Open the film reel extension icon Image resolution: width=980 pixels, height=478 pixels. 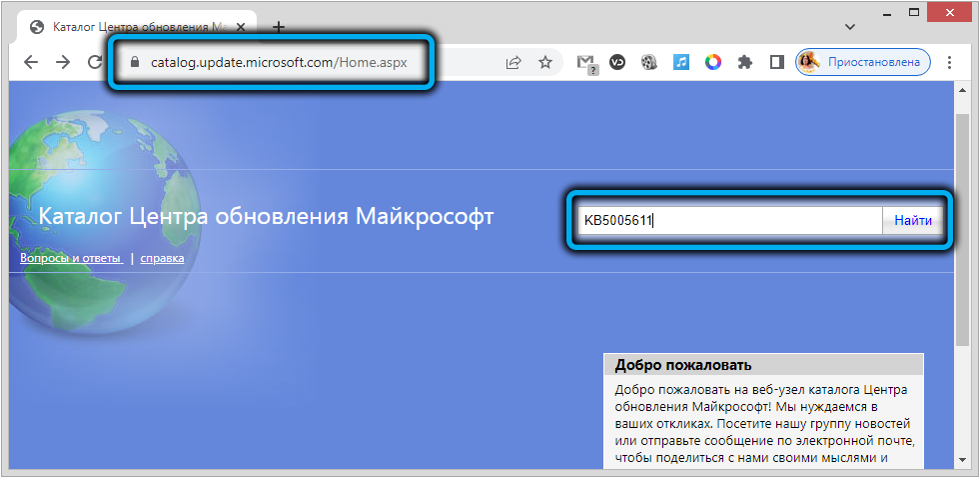click(x=649, y=62)
